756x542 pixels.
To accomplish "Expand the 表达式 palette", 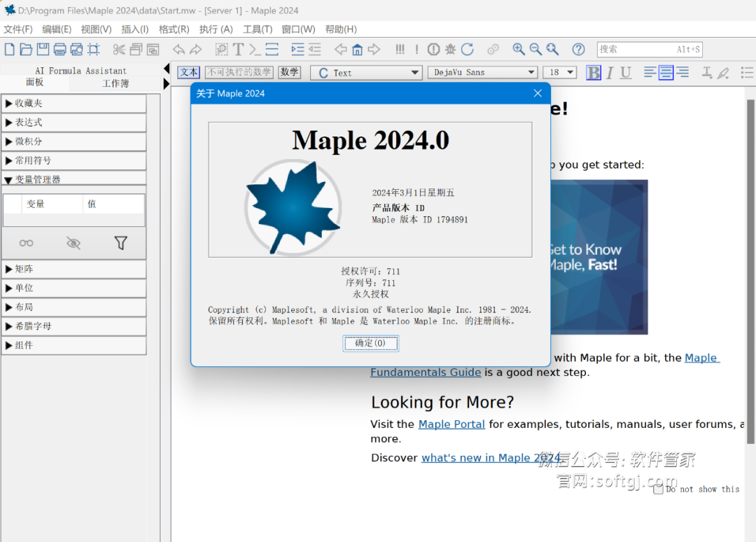I will [73, 123].
